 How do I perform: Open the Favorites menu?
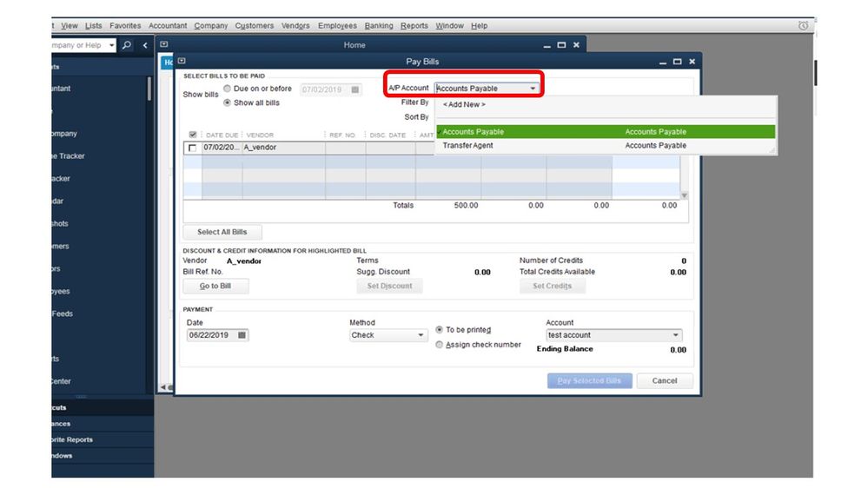click(x=125, y=25)
